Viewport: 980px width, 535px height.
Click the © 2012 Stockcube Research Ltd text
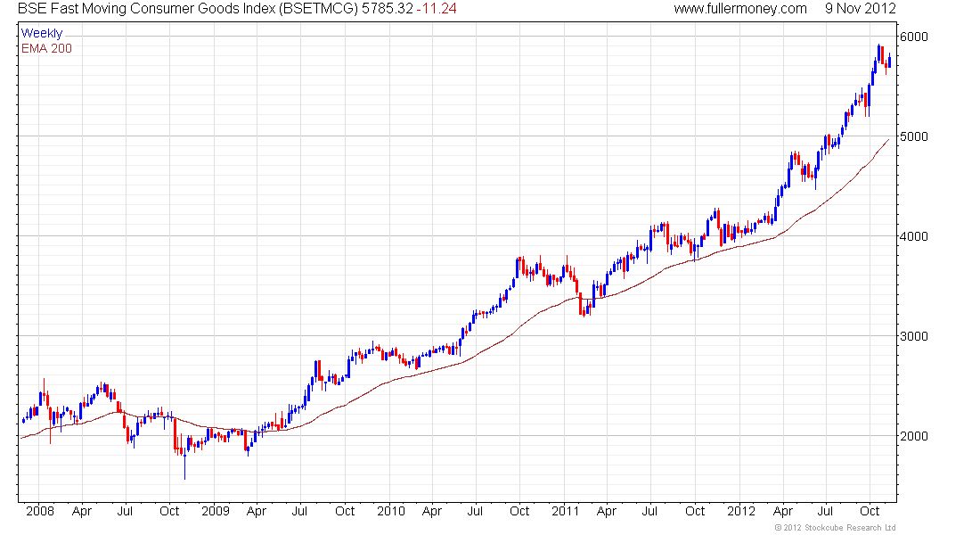click(835, 528)
